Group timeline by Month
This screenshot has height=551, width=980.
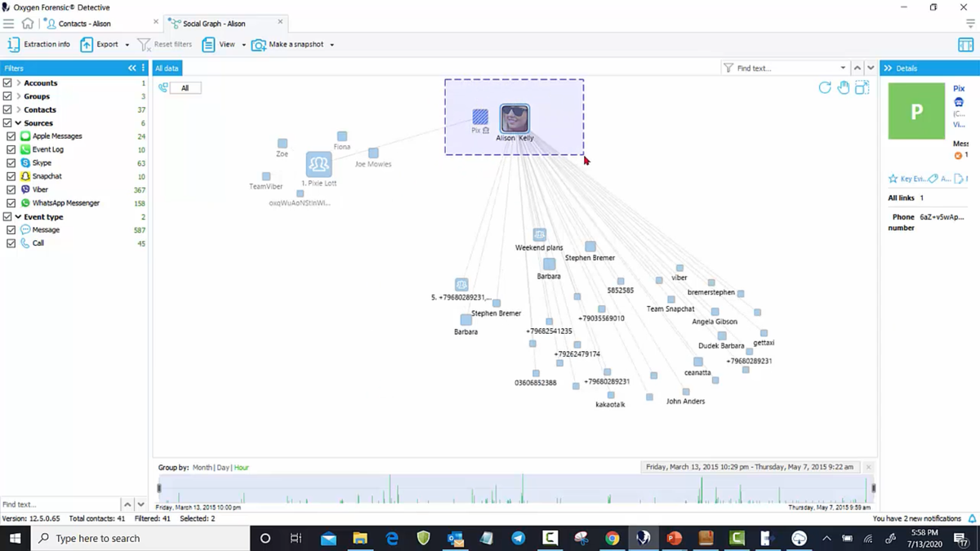pos(202,468)
